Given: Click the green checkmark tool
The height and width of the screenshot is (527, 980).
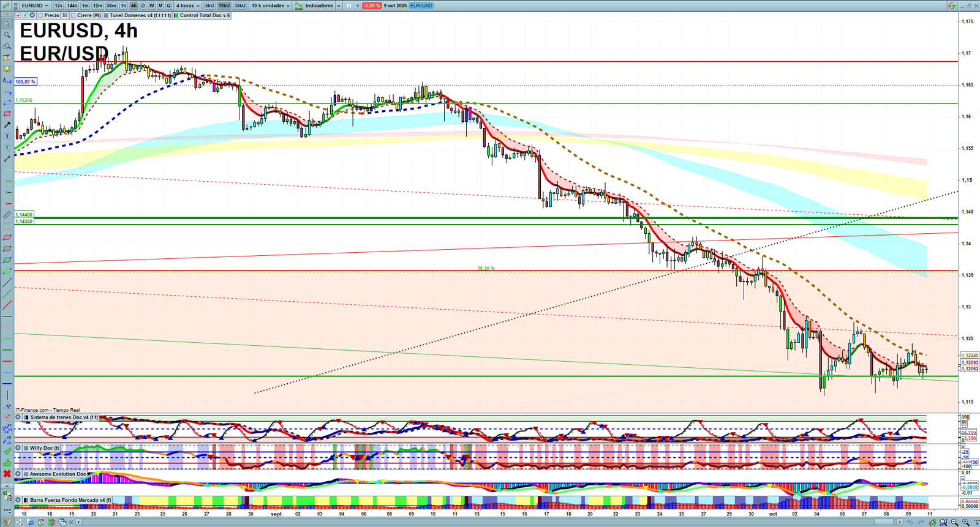Looking at the screenshot, I should pos(7,451).
